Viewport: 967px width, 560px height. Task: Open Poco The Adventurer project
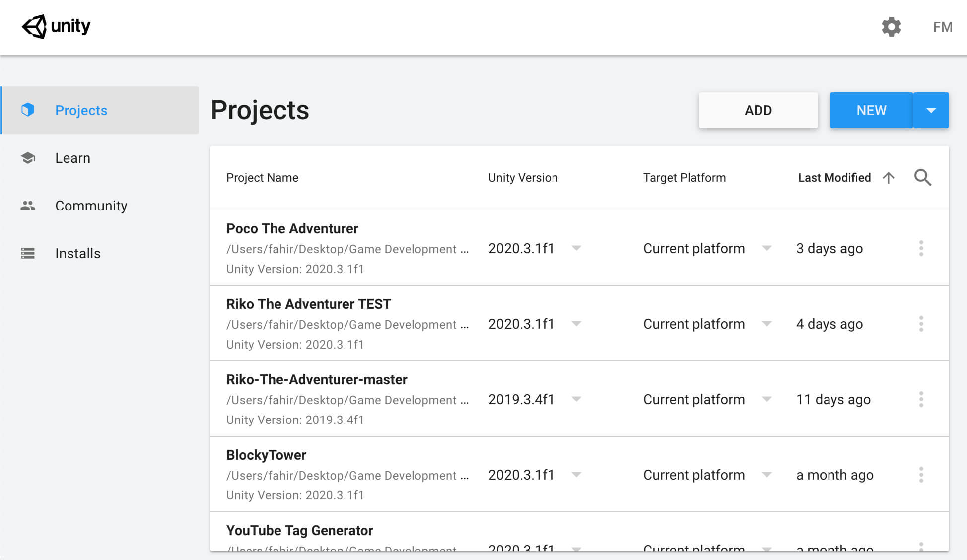[580, 248]
